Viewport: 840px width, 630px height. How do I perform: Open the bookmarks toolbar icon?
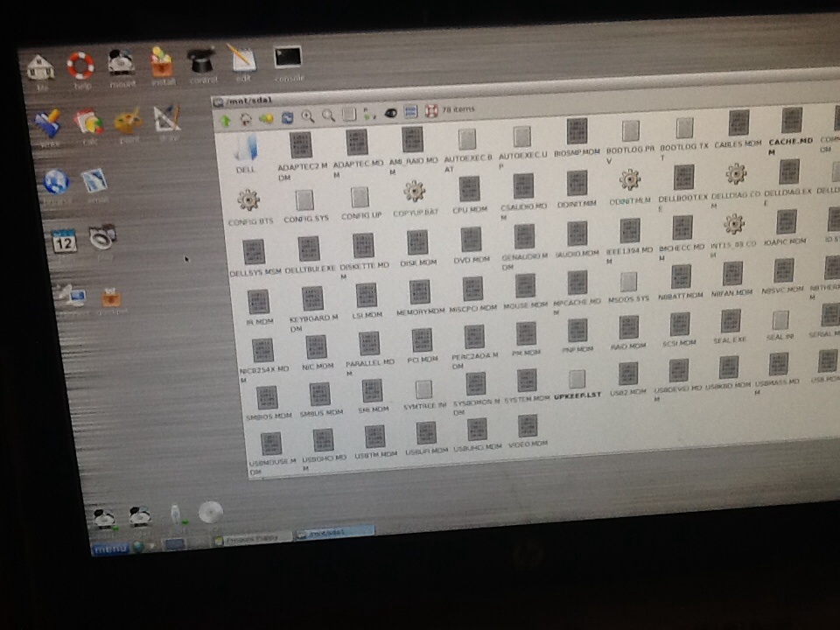click(x=266, y=118)
